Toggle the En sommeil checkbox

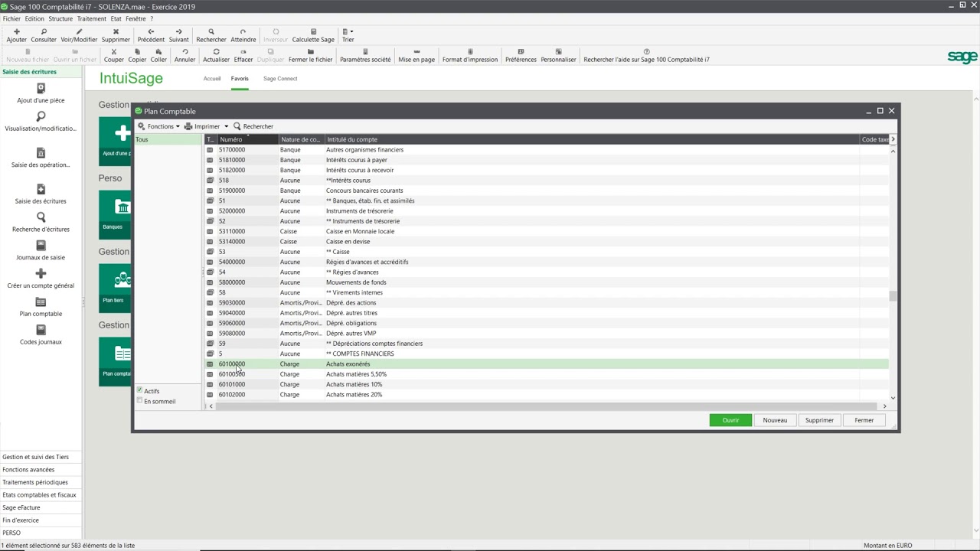pyautogui.click(x=139, y=400)
